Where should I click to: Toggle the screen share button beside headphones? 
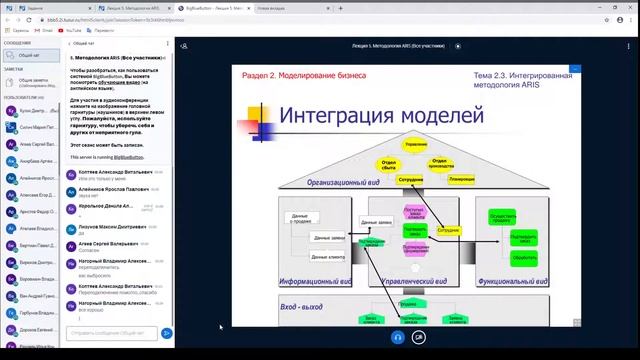pyautogui.click(x=418, y=338)
